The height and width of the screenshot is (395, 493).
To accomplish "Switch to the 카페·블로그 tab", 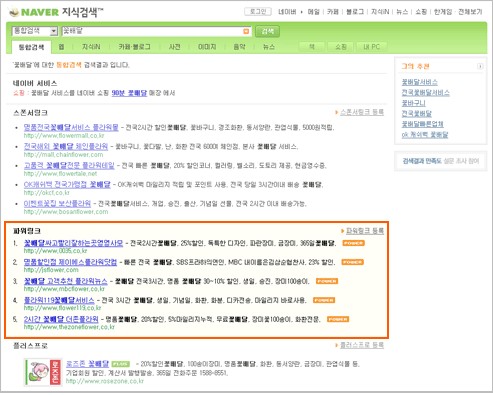I will 134,47.
